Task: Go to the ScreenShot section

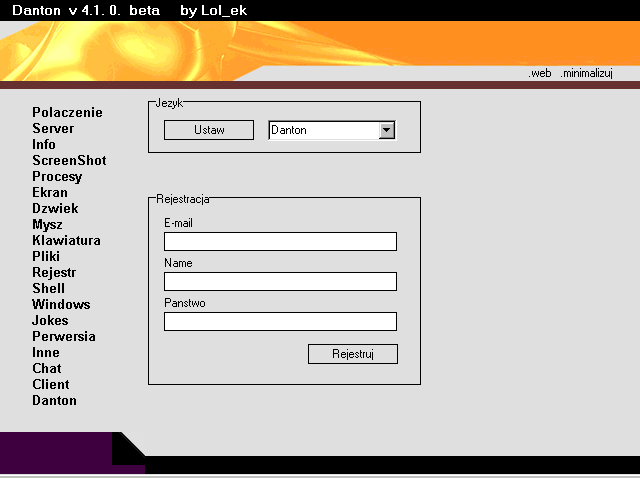Action: pos(69,161)
